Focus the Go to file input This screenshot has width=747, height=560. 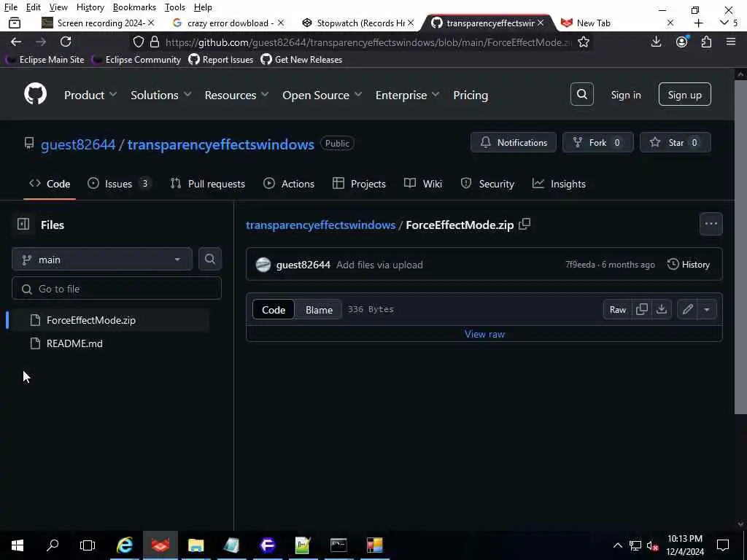(116, 289)
